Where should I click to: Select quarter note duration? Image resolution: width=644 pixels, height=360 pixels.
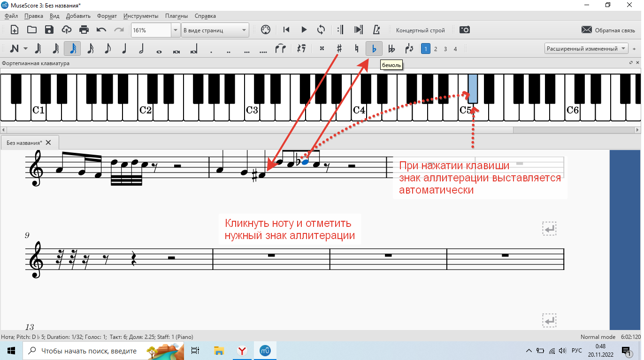coord(124,49)
